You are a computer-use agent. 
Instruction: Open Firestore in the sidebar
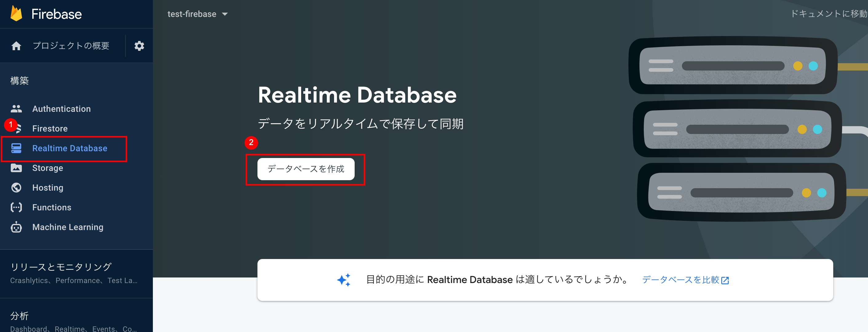[x=50, y=128]
